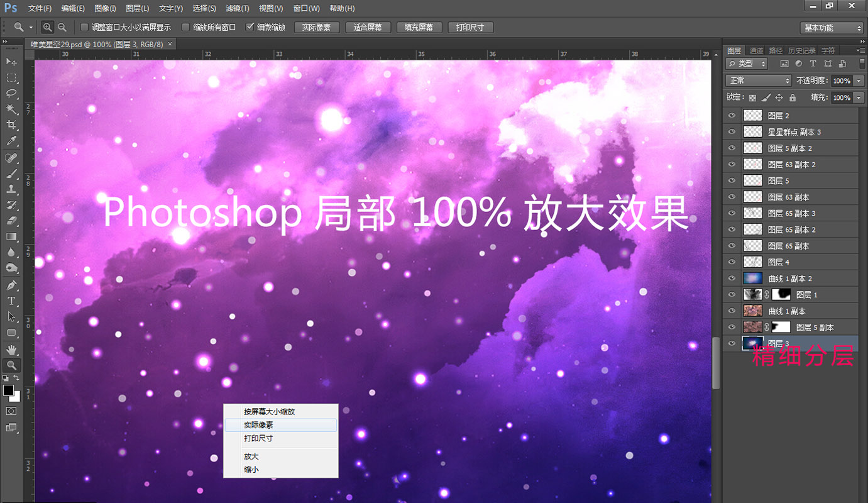Select the Healing Brush tool
The height and width of the screenshot is (503, 868).
click(11, 157)
